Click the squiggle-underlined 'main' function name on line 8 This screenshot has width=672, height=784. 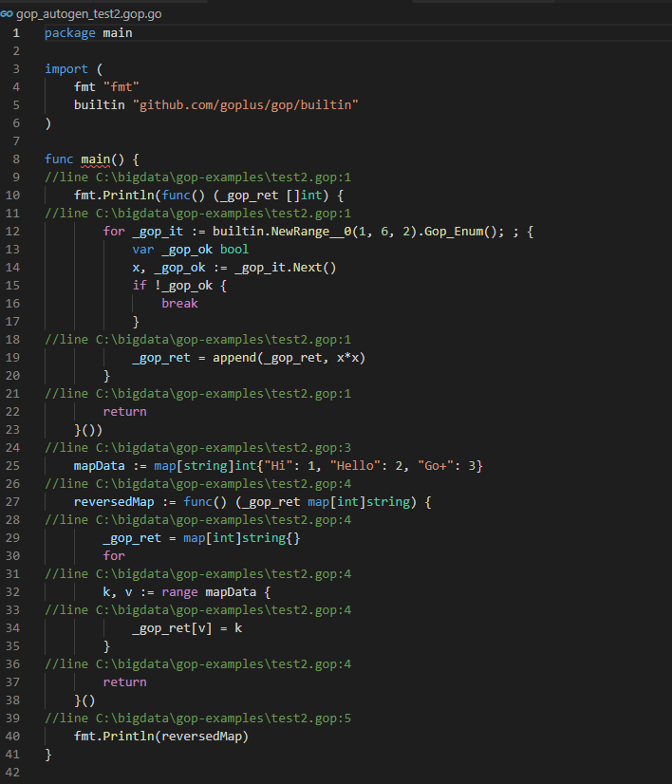(x=96, y=159)
